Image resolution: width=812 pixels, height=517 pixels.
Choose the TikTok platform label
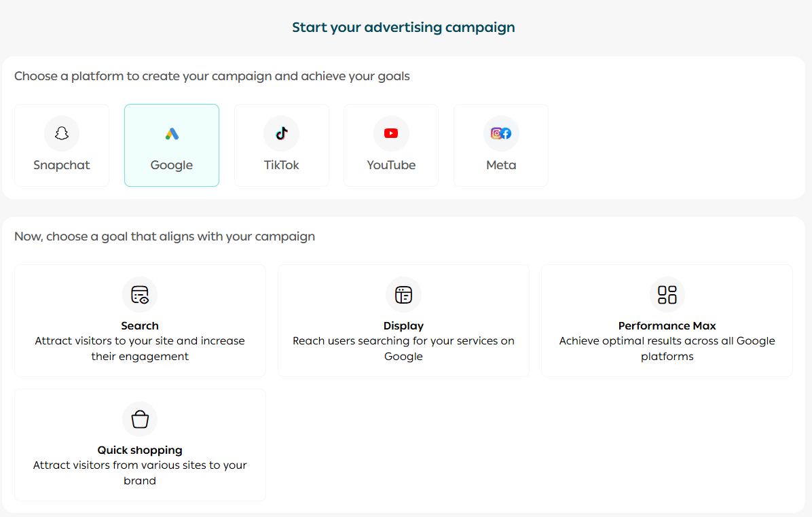point(282,165)
